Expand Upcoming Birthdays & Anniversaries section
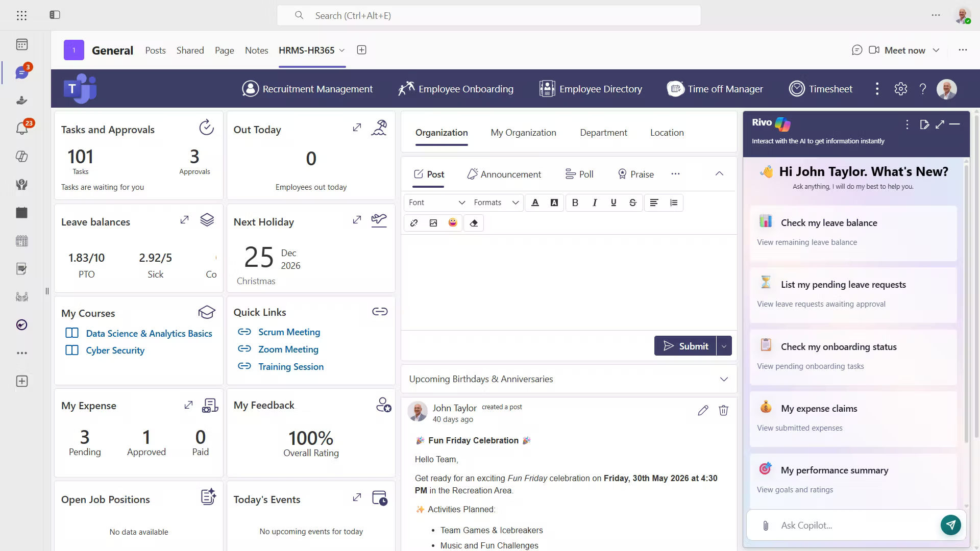 click(x=724, y=379)
